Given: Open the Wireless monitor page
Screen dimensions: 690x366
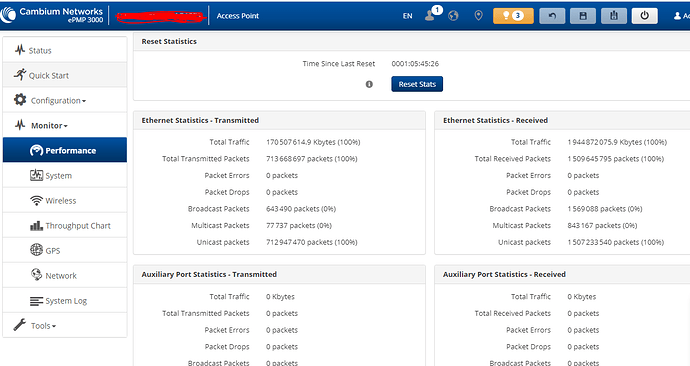Looking at the screenshot, I should point(65,201).
